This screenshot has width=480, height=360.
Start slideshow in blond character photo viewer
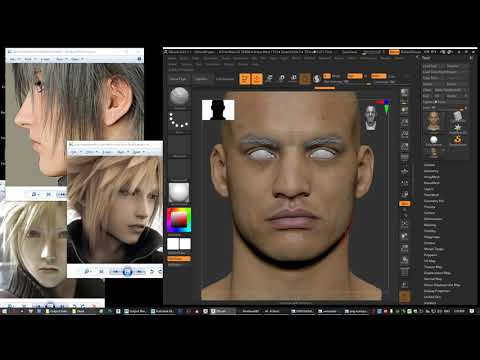tap(127, 272)
